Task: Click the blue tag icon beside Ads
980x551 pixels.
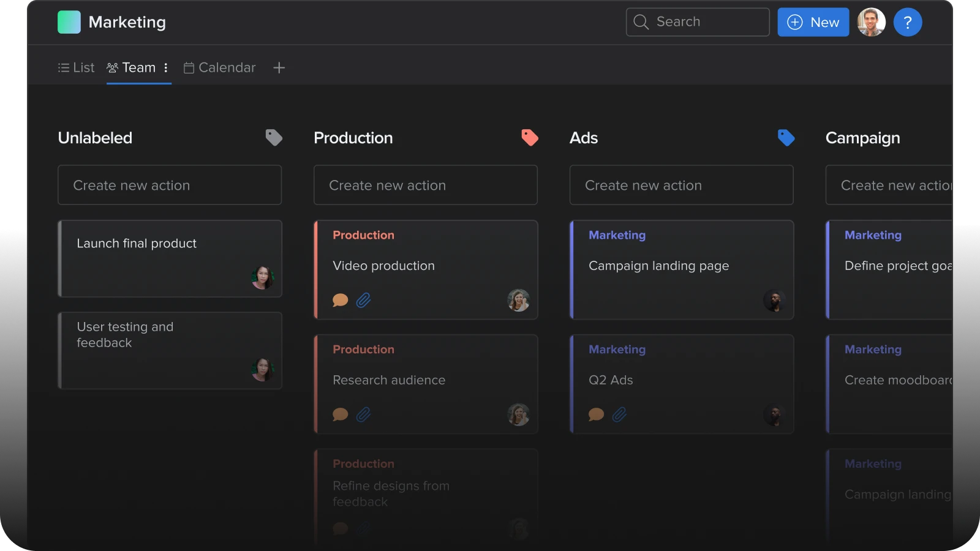Action: click(786, 138)
